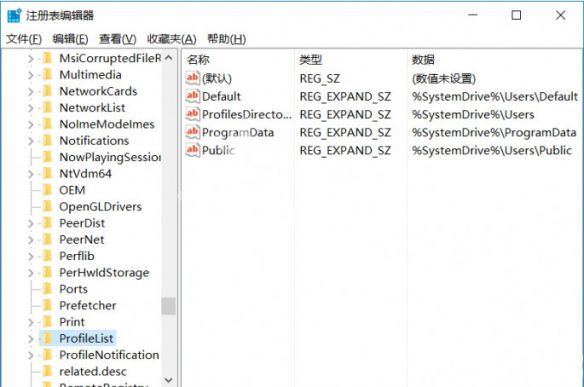The height and width of the screenshot is (387, 584).
Task: Select the ProfileList key label
Action: (x=86, y=338)
